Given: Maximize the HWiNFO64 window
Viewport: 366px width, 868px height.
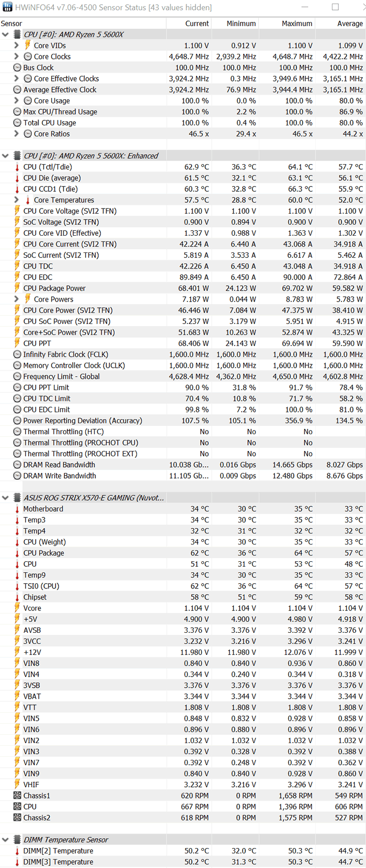Looking at the screenshot, I should click(x=335, y=7).
